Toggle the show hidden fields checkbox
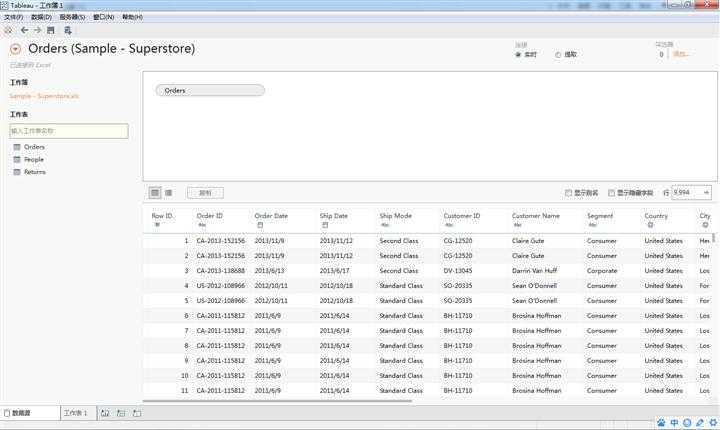This screenshot has width=720, height=430. (x=611, y=193)
